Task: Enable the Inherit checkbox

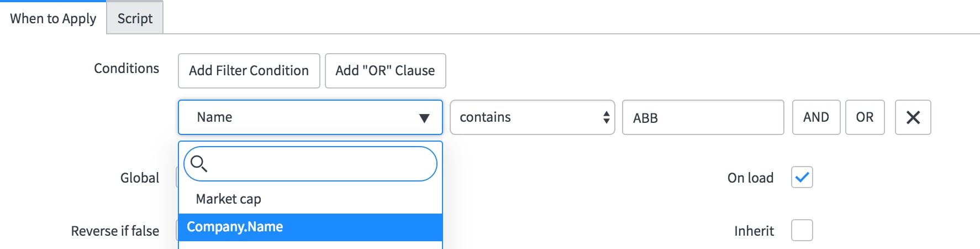Action: pyautogui.click(x=802, y=230)
